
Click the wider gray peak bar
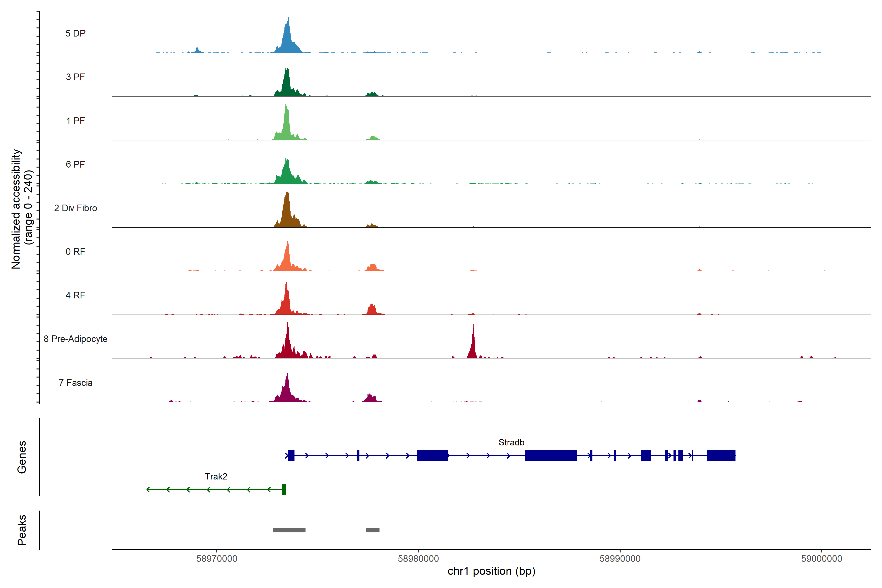click(289, 530)
